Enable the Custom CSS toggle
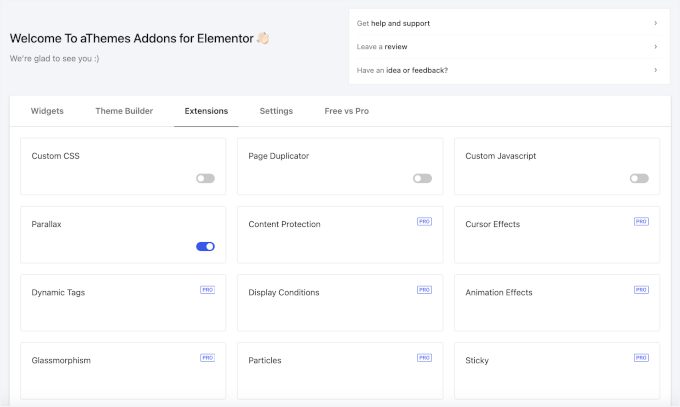The width and height of the screenshot is (680, 407). pos(205,178)
